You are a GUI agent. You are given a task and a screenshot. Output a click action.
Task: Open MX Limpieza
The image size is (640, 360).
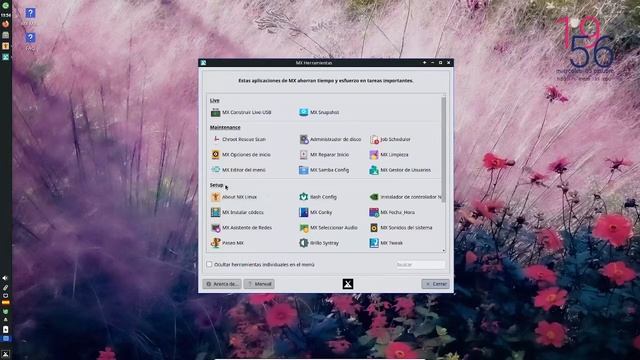[x=389, y=155]
